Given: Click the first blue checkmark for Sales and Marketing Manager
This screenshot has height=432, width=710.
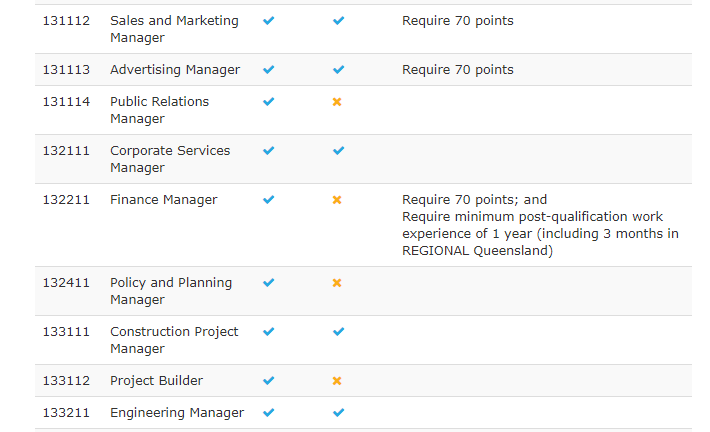Looking at the screenshot, I should [268, 20].
